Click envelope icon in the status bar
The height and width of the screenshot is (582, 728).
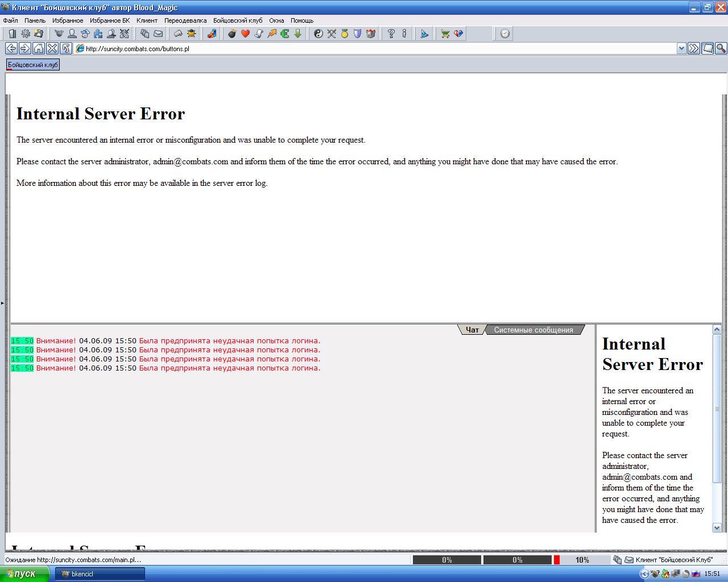629,560
